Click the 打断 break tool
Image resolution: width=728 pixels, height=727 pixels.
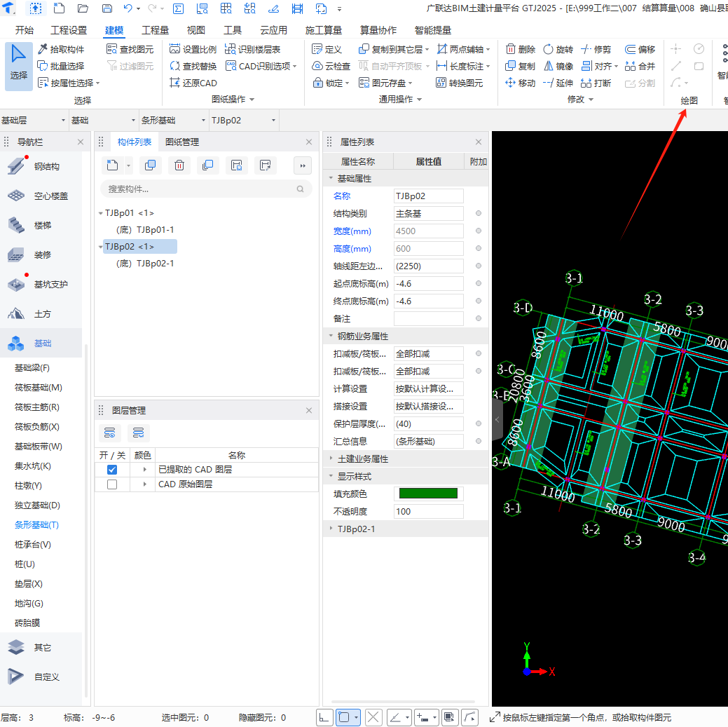(x=596, y=83)
